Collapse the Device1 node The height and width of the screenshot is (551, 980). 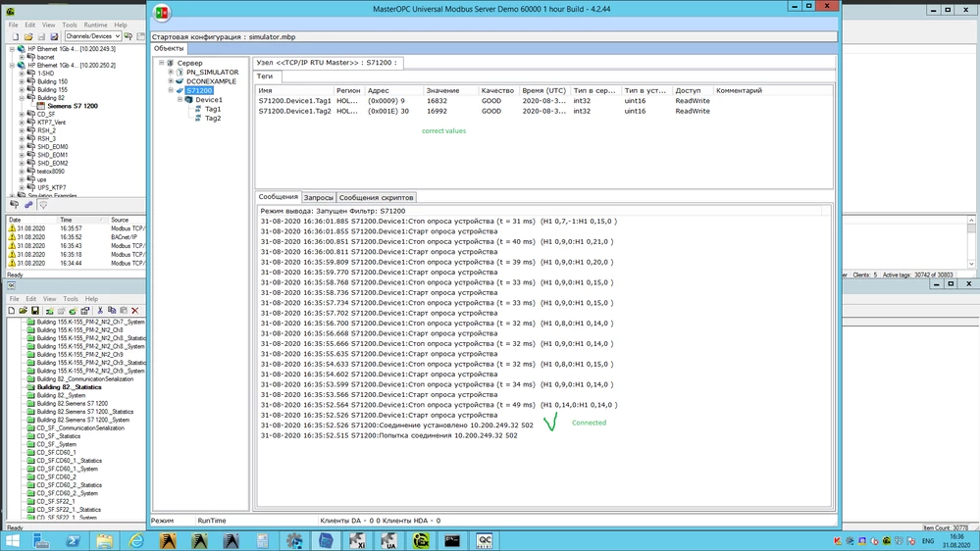coord(180,99)
